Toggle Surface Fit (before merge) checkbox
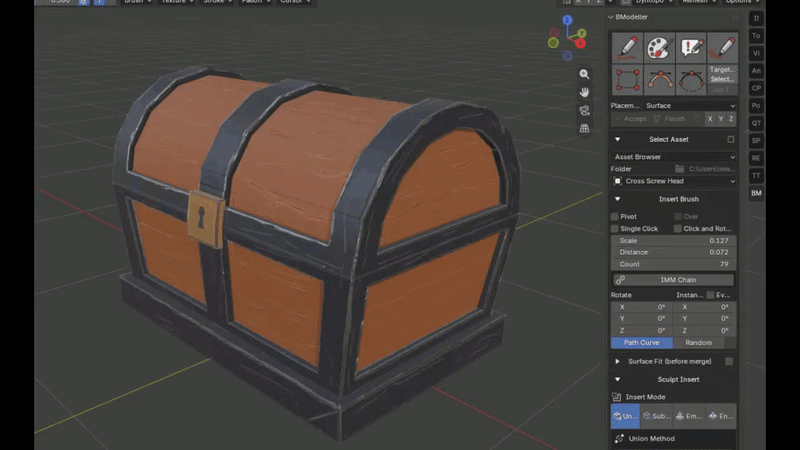This screenshot has width=800, height=450. (729, 361)
